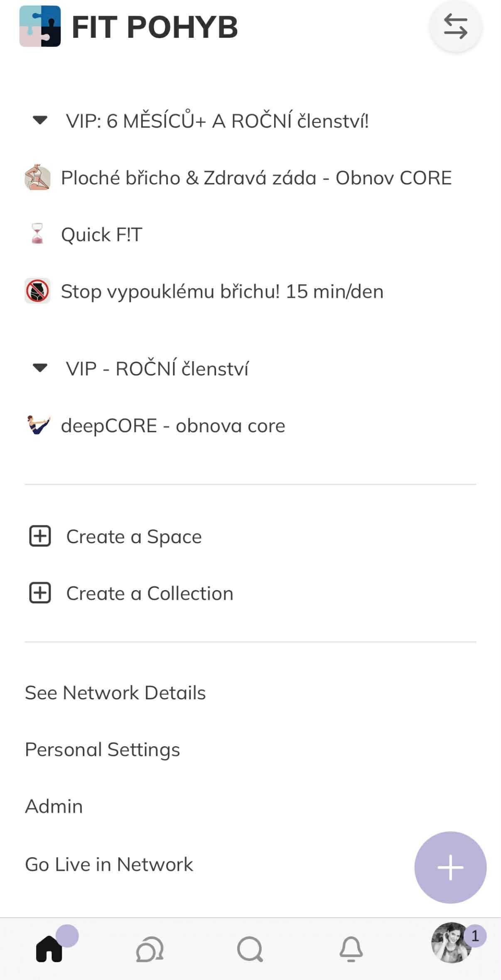This screenshot has width=501, height=980.
Task: Open Personal Settings
Action: click(x=103, y=750)
